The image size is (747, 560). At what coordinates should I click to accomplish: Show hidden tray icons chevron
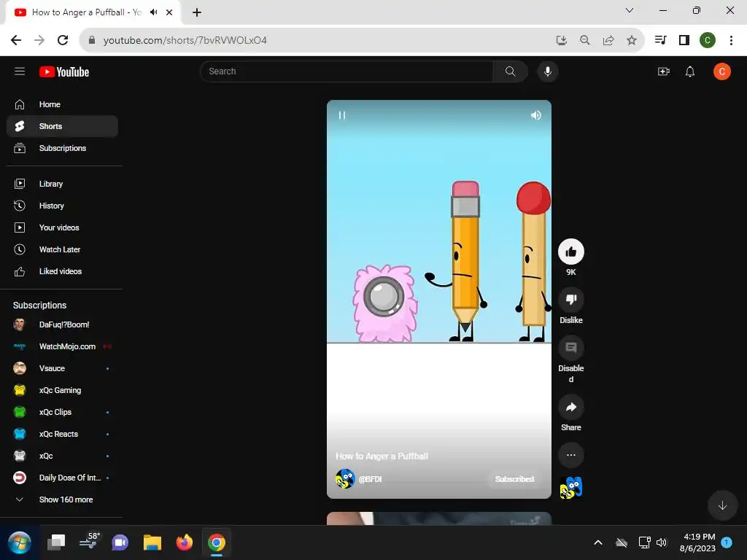pyautogui.click(x=598, y=542)
